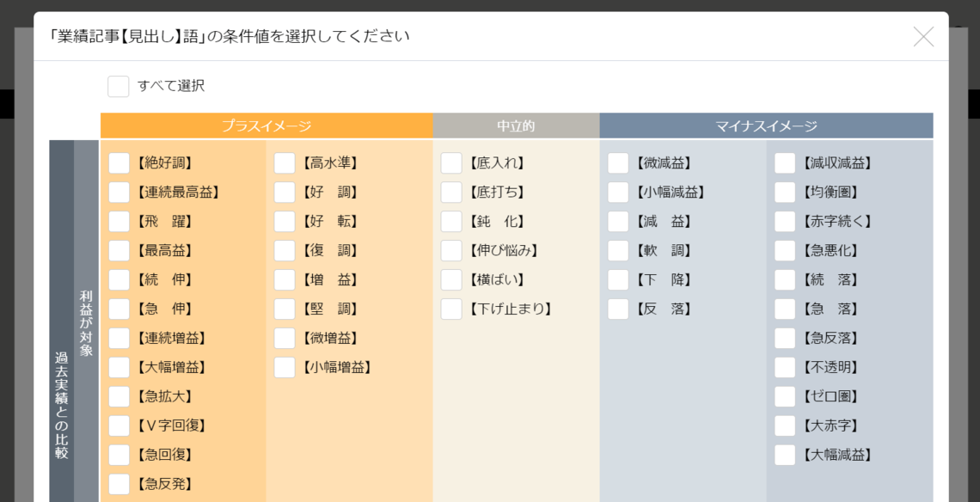Click the マイナスイメージ column header

766,125
